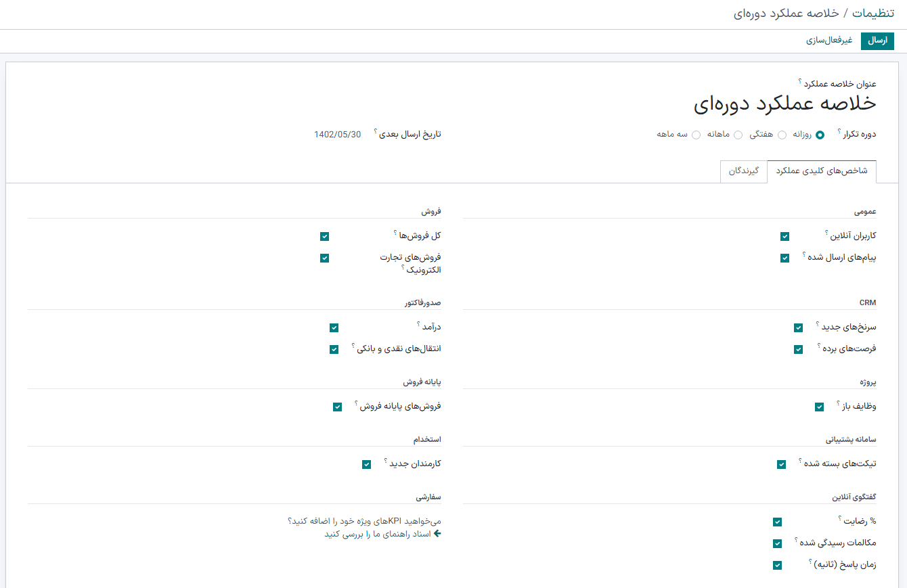Edit the خلاصه عملکرد دوره‌ای title field
The image size is (907, 588).
click(784, 104)
